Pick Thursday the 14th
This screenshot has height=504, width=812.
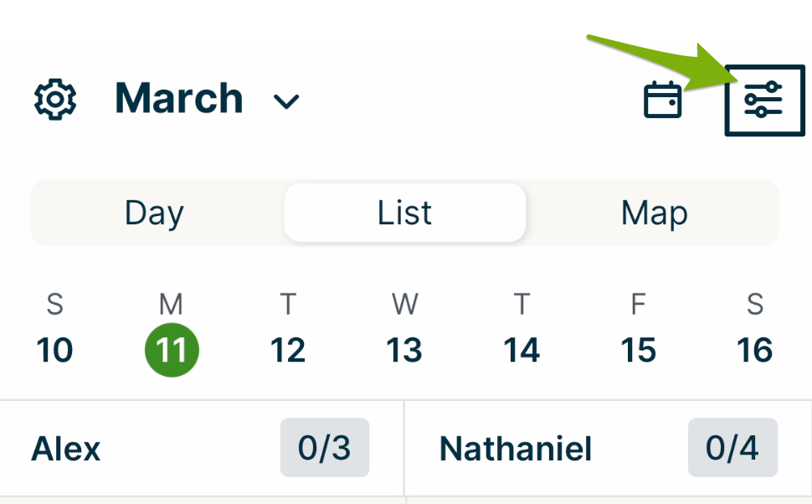coord(522,349)
